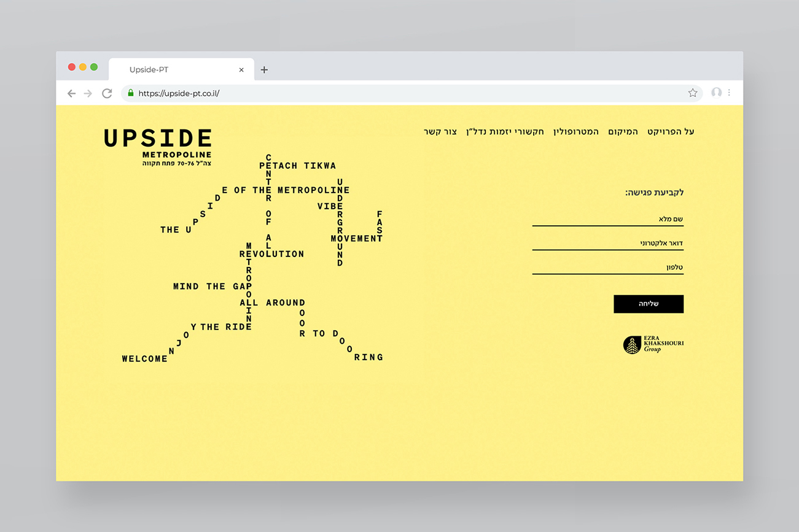Viewport: 799px width, 532px height.
Task: Close the Upside-PT tab
Action: pos(241,70)
